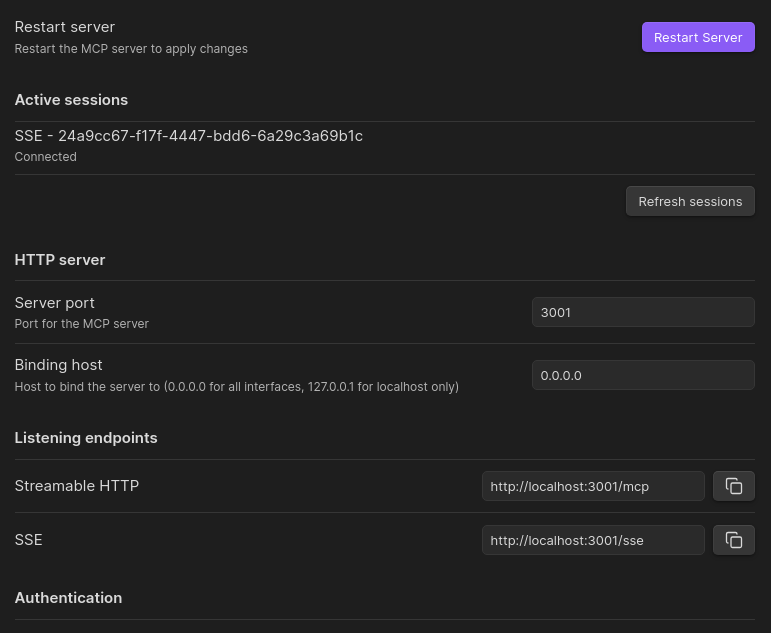Click the Active sessions heading
The width and height of the screenshot is (771, 633).
click(71, 100)
